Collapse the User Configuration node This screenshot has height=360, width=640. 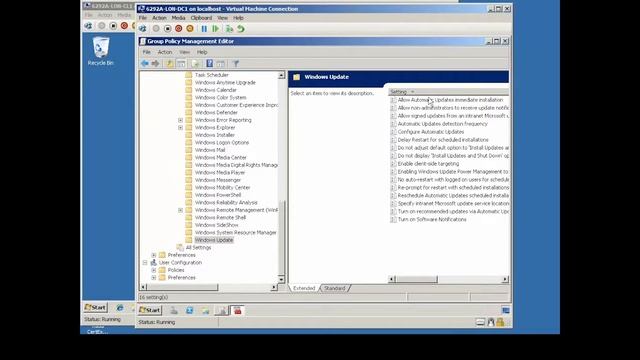click(x=145, y=262)
